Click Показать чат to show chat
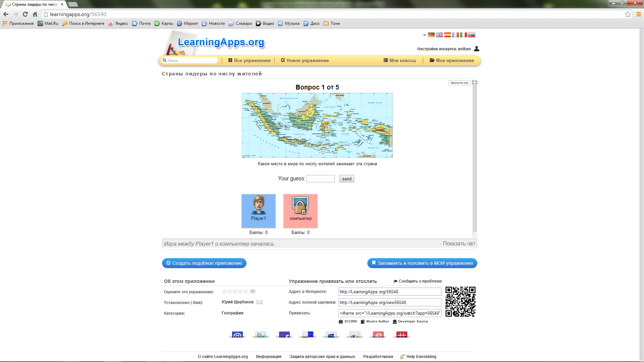The width and height of the screenshot is (644, 362). (x=459, y=244)
